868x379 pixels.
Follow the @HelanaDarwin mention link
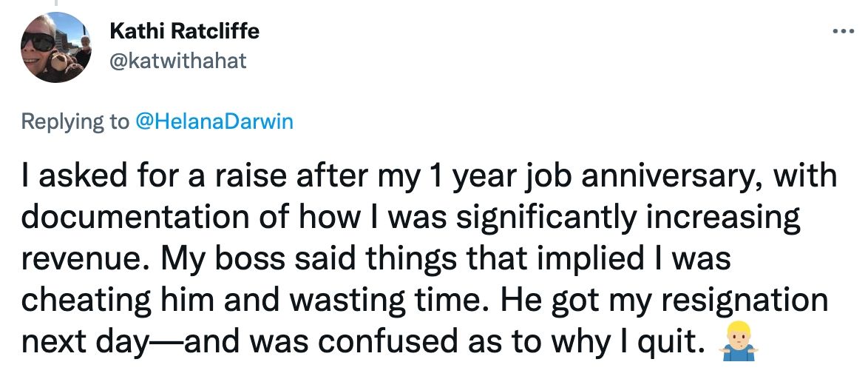click(x=213, y=121)
